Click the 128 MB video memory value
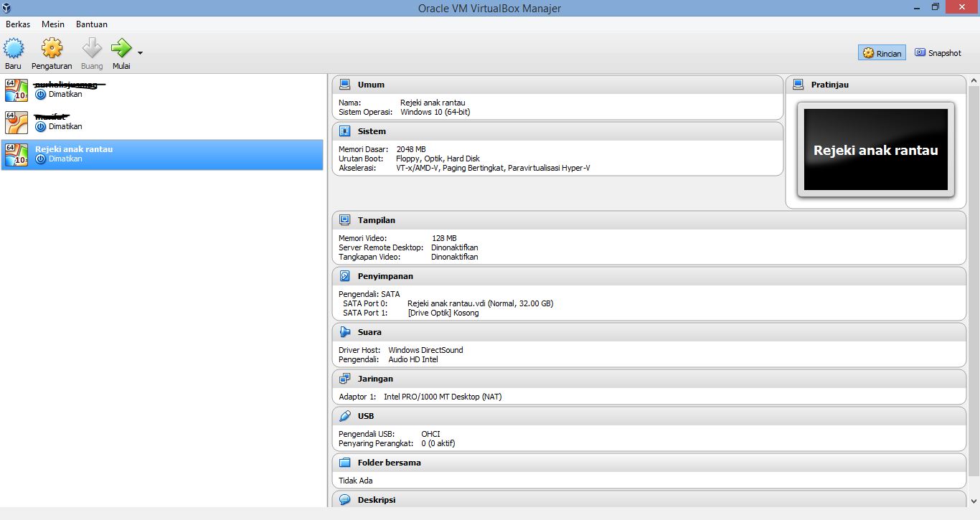This screenshot has width=980, height=520. tap(443, 238)
